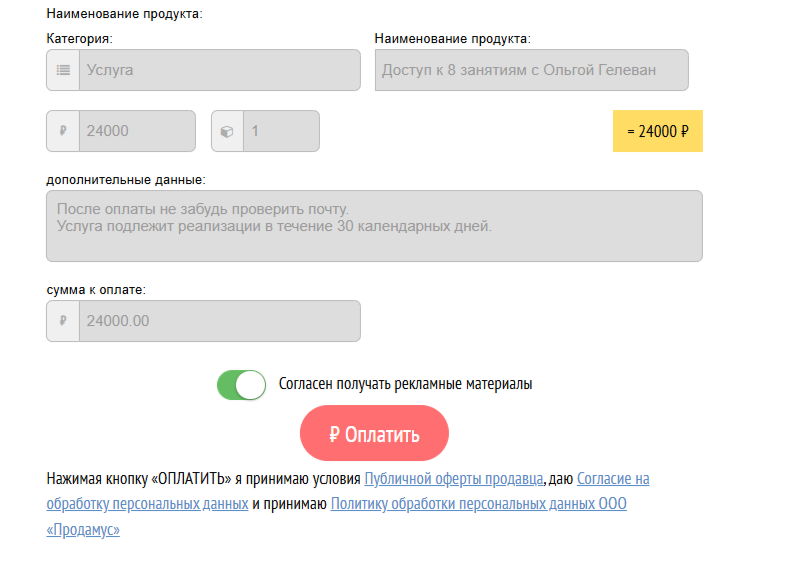
Task: Click the Категория field showing 'Услуга'
Action: pos(218,71)
